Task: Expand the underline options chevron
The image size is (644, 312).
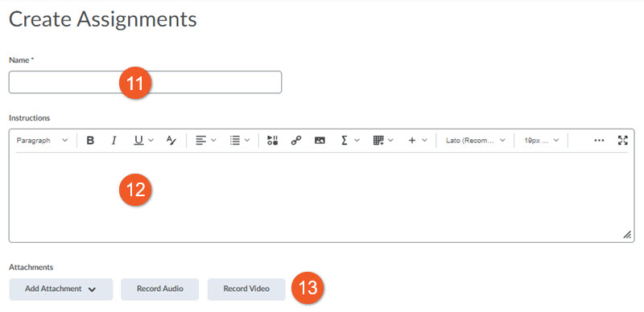Action: tap(151, 141)
